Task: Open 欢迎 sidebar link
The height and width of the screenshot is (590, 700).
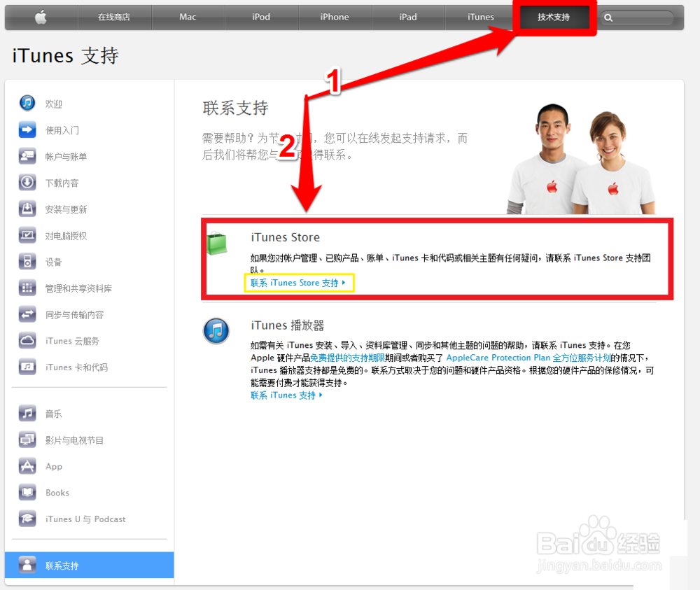Action: (x=54, y=104)
